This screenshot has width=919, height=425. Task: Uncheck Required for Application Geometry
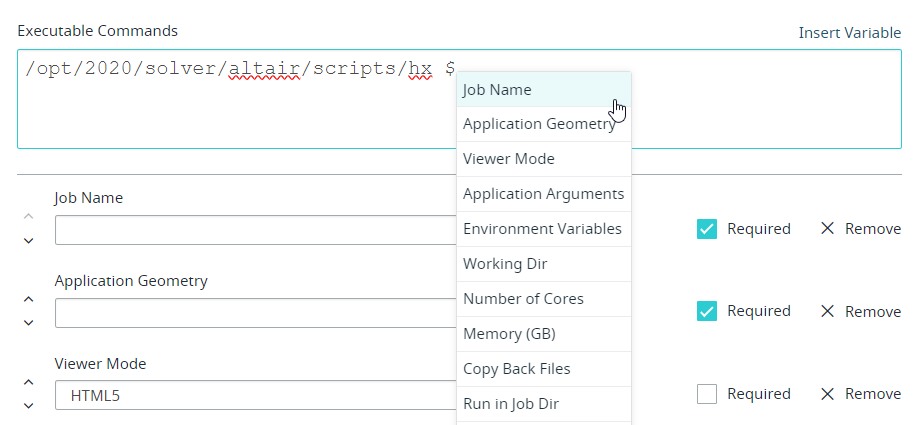coord(707,311)
